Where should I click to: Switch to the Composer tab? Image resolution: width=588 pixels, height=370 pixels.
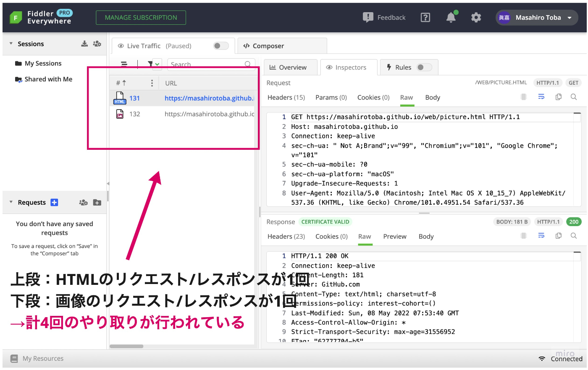(x=282, y=46)
